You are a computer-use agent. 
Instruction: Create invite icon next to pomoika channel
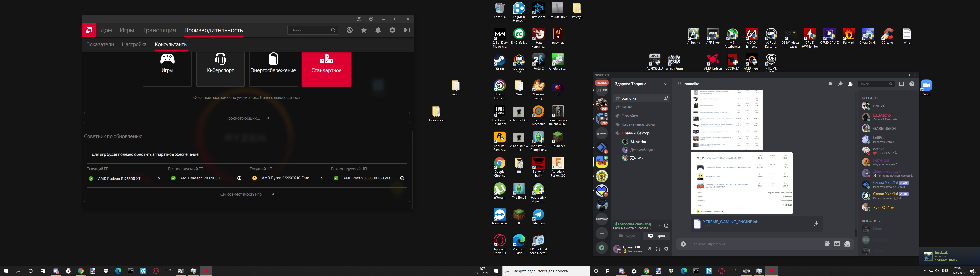click(x=666, y=98)
